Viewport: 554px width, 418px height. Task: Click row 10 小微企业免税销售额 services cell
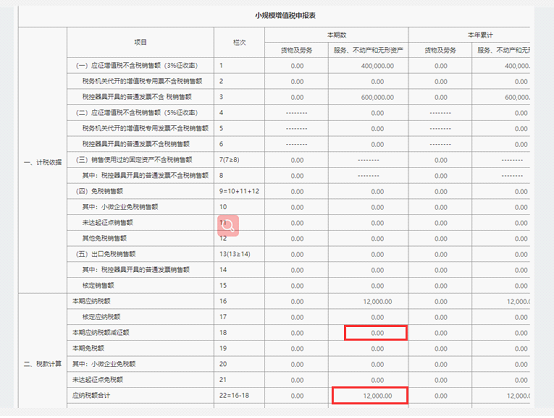pos(369,207)
